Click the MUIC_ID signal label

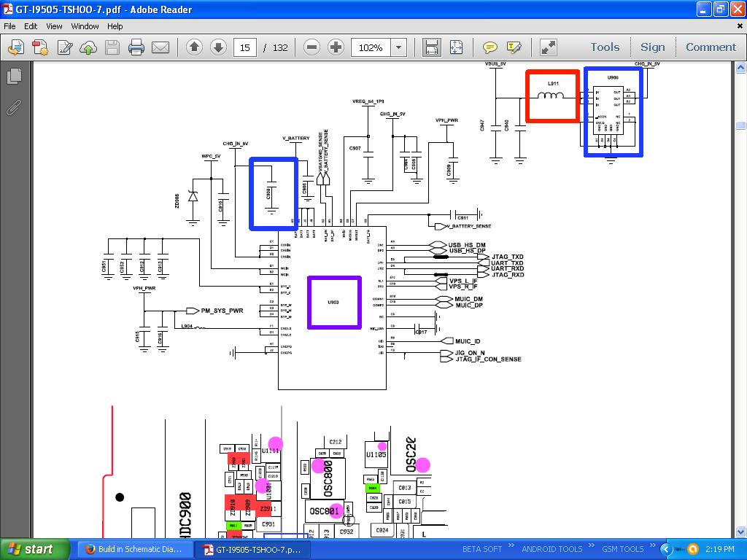click(x=468, y=341)
